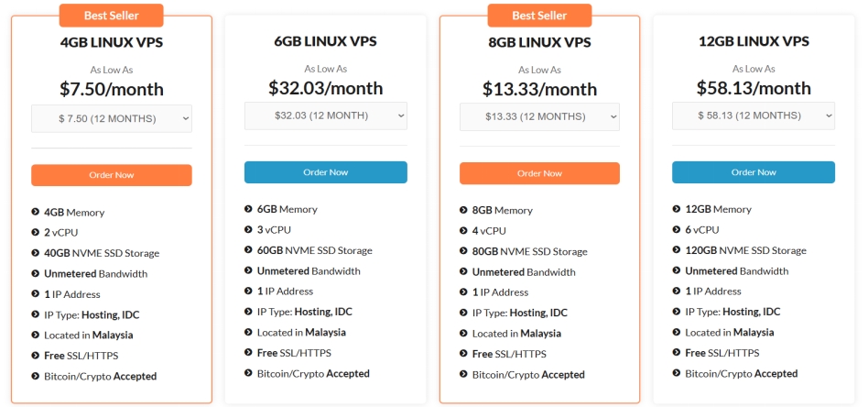The width and height of the screenshot is (868, 407).
Task: Click bullet icon beside 8GB plan's Located in Malaysia
Action: 463,333
